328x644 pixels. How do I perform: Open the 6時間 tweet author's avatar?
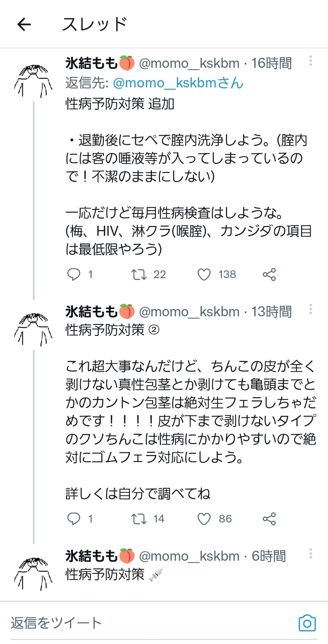(33, 572)
